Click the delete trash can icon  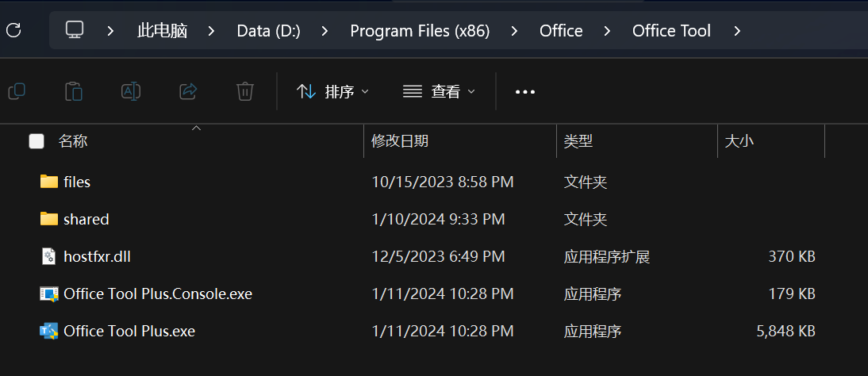pyautogui.click(x=245, y=91)
